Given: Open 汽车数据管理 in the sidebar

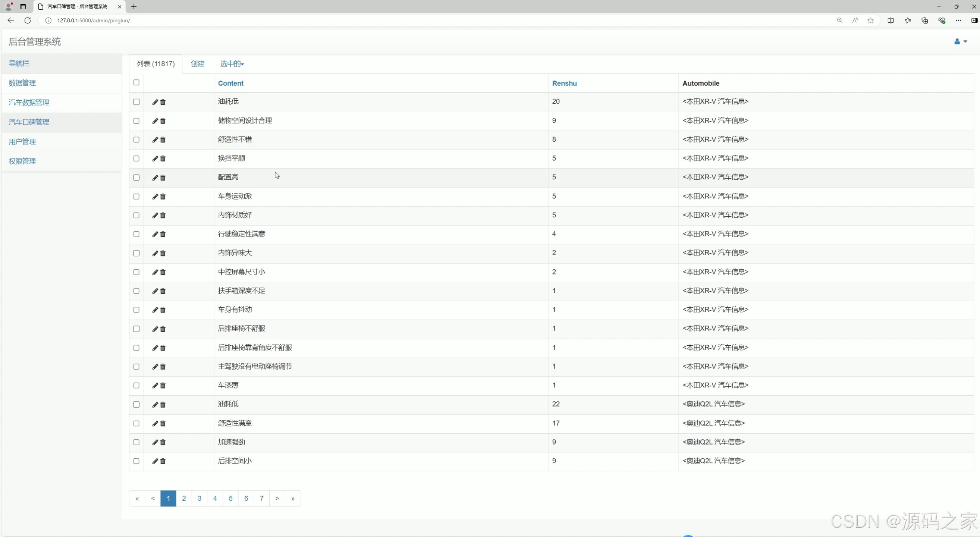Looking at the screenshot, I should tap(29, 102).
